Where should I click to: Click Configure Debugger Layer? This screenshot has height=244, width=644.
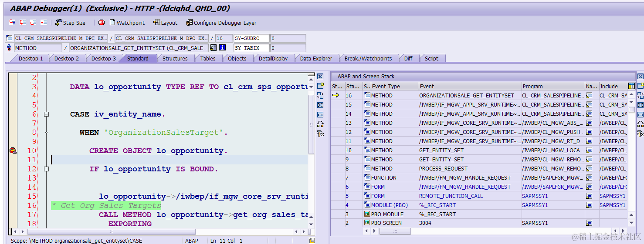[221, 23]
